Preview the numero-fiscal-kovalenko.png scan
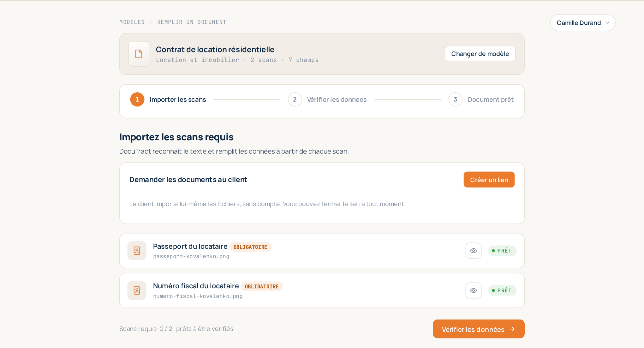Image resolution: width=644 pixels, height=348 pixels. pyautogui.click(x=473, y=290)
